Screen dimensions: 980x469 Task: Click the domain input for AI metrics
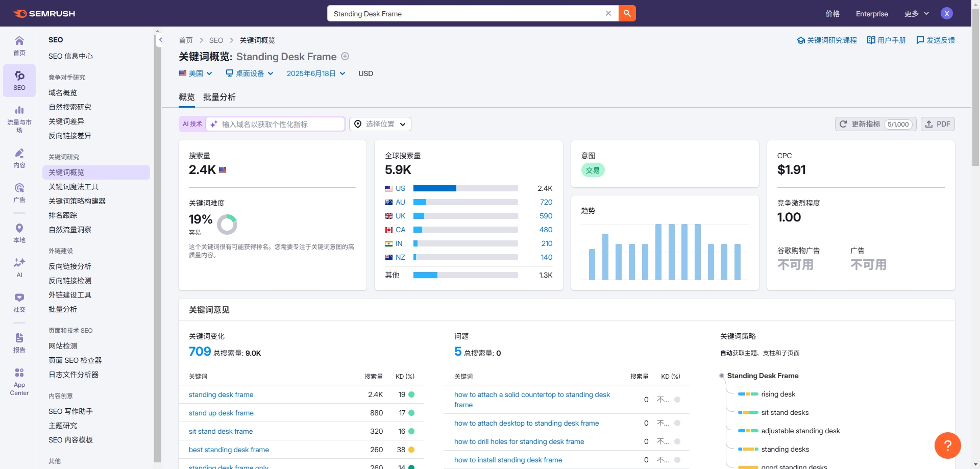click(275, 124)
